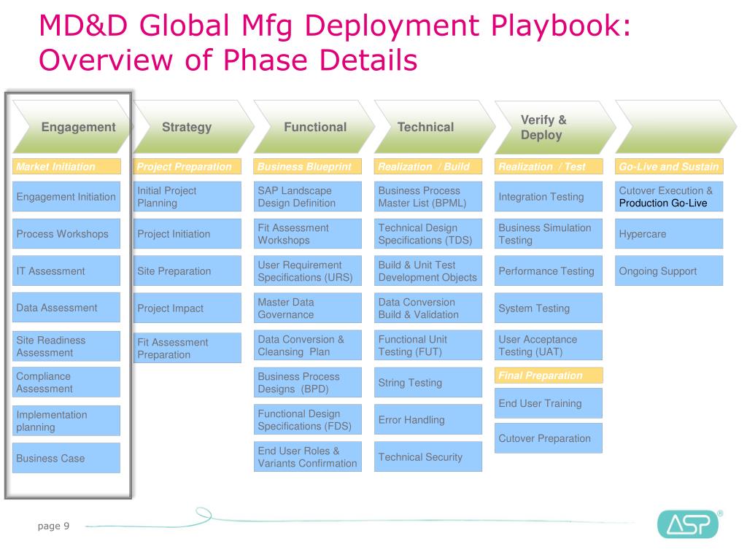This screenshot has width=747, height=560.
Task: Click the Project Initiation box
Action: click(x=187, y=233)
